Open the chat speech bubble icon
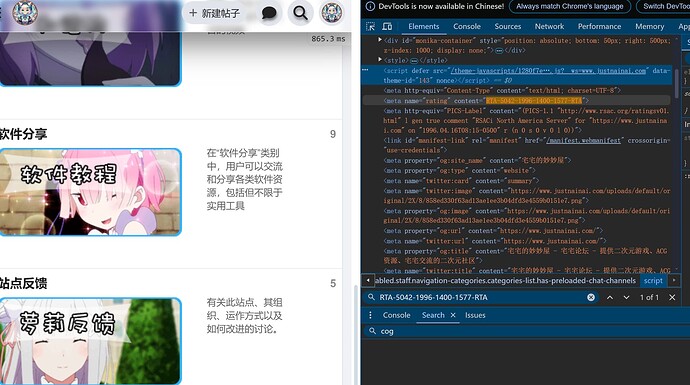The image size is (690, 385). point(268,13)
